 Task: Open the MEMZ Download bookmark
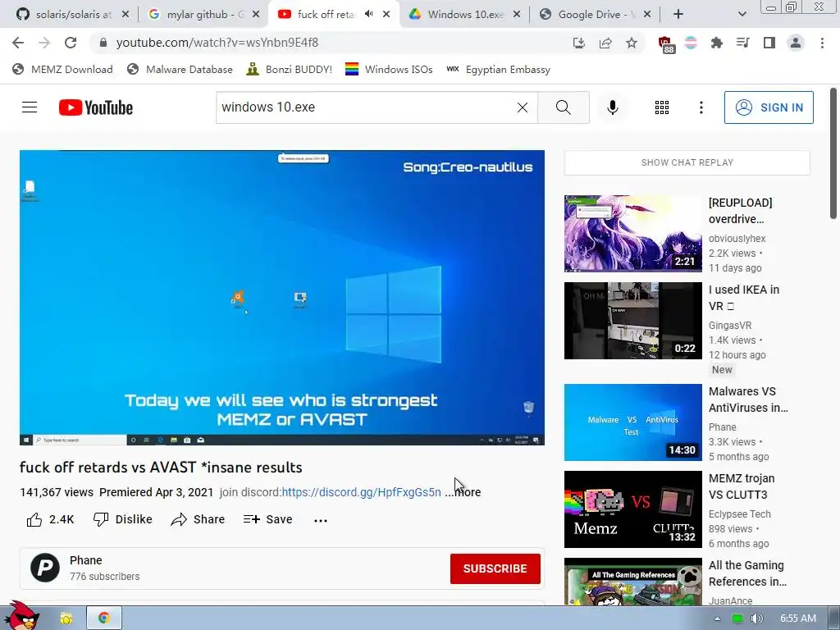(62, 69)
